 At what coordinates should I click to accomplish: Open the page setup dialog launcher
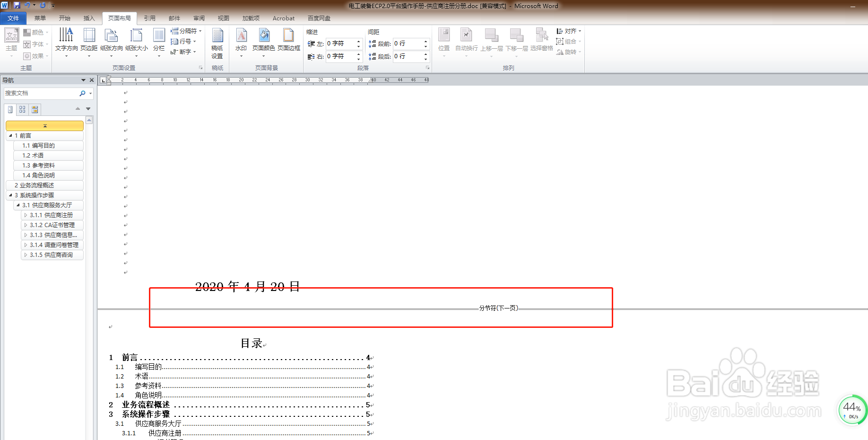(200, 68)
